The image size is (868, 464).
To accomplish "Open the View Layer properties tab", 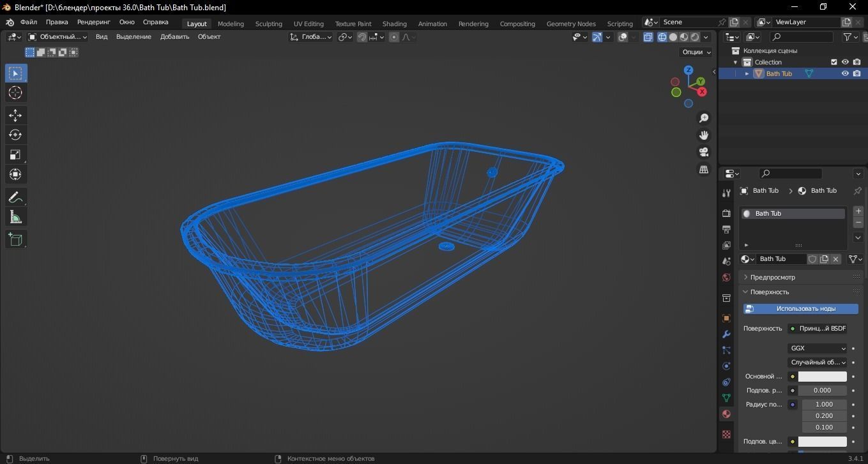I will click(x=726, y=245).
